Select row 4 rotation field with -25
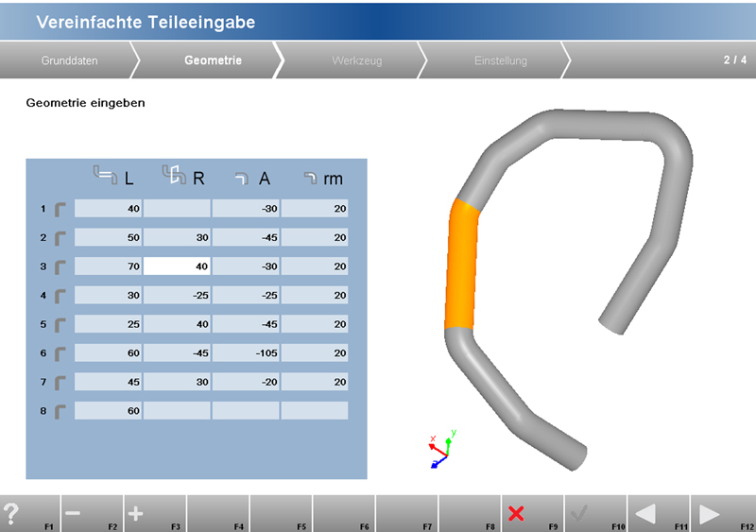 tap(177, 295)
